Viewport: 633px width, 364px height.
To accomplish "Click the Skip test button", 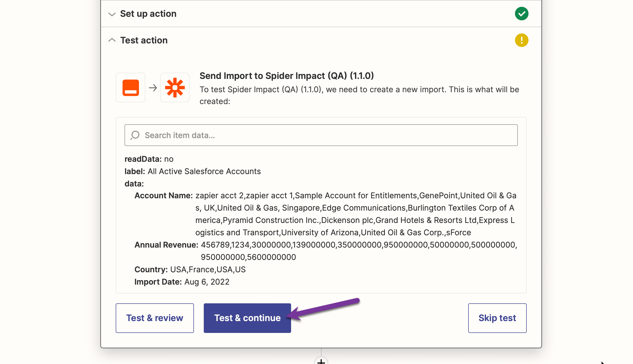I will pyautogui.click(x=497, y=318).
